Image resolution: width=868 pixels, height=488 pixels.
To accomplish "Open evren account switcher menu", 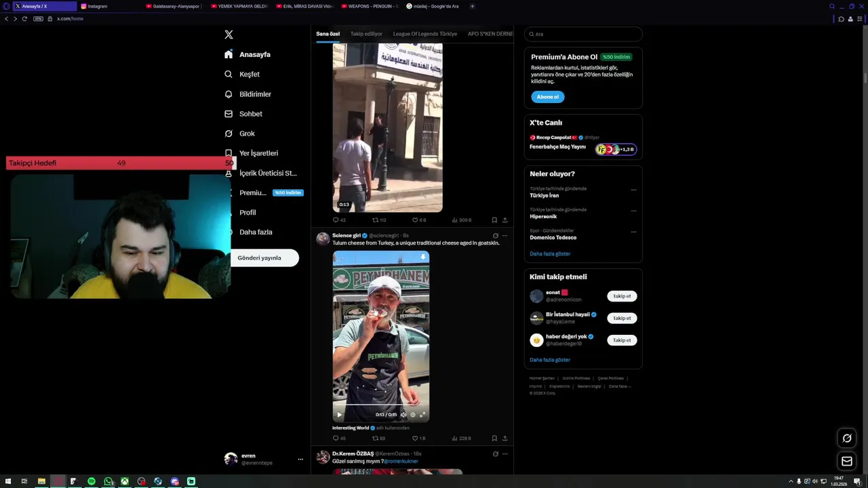I will [264, 459].
